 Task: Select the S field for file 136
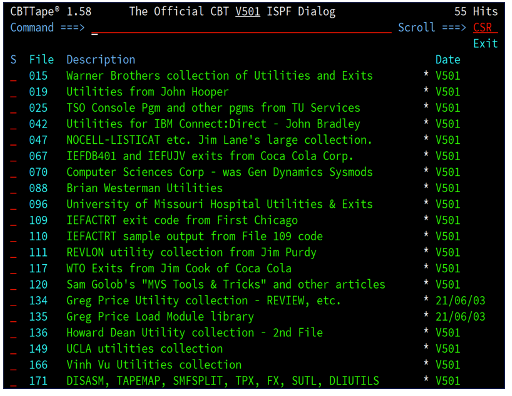(13, 332)
